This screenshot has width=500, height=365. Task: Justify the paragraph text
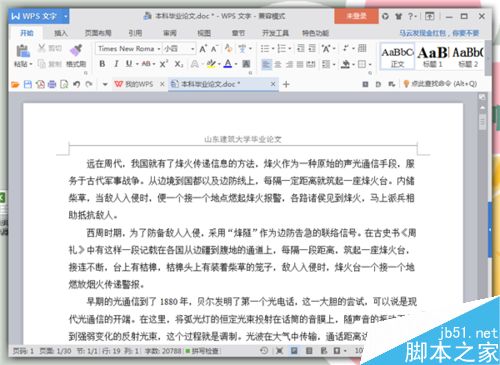click(300, 64)
